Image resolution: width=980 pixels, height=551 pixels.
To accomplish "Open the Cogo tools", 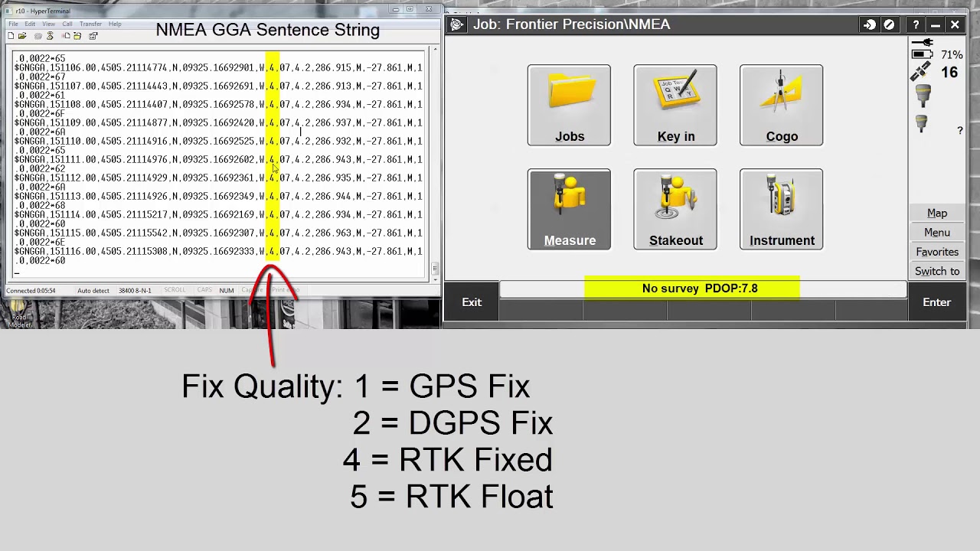I will (782, 106).
